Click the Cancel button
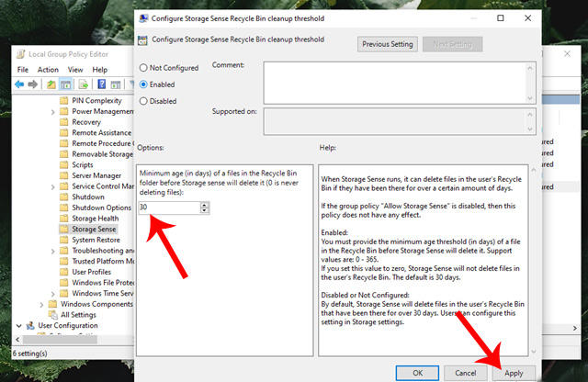This screenshot has height=382, width=588. tap(466, 373)
